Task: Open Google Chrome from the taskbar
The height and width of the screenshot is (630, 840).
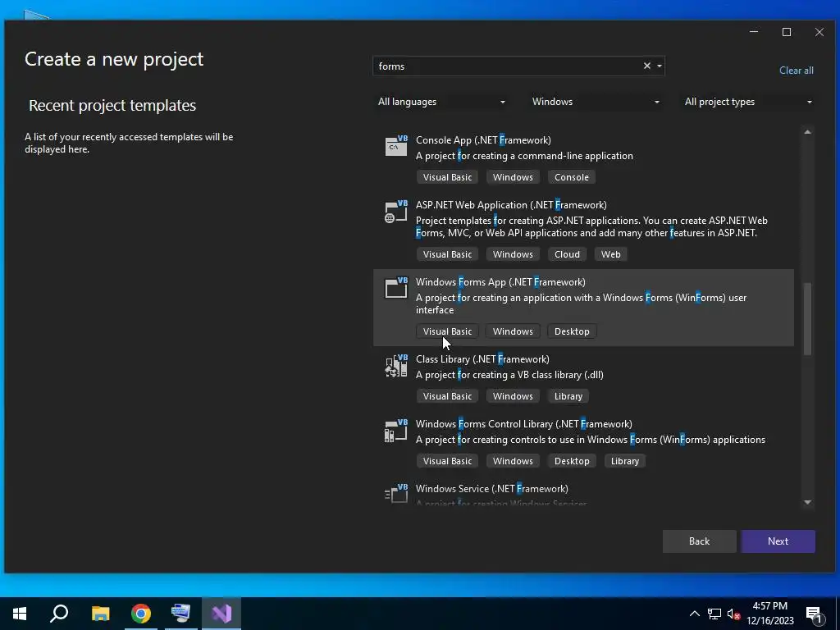Action: pos(141,614)
